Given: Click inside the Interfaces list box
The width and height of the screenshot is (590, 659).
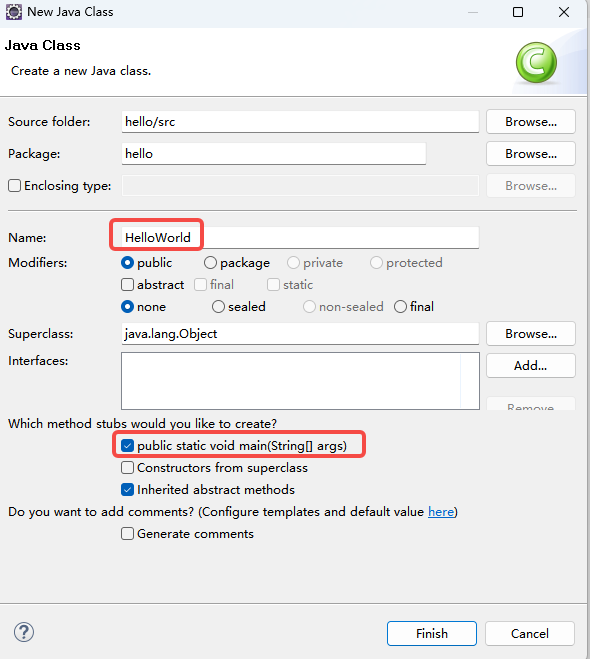Looking at the screenshot, I should coord(300,381).
